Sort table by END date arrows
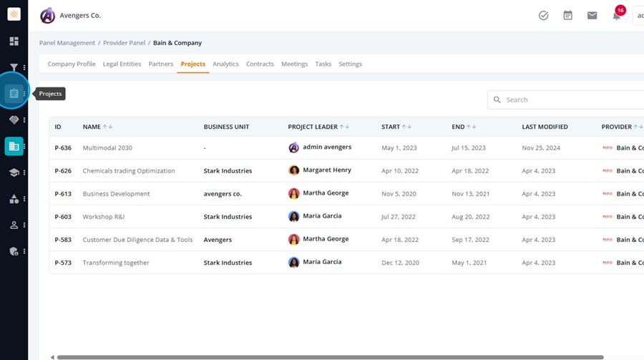 [x=471, y=127]
